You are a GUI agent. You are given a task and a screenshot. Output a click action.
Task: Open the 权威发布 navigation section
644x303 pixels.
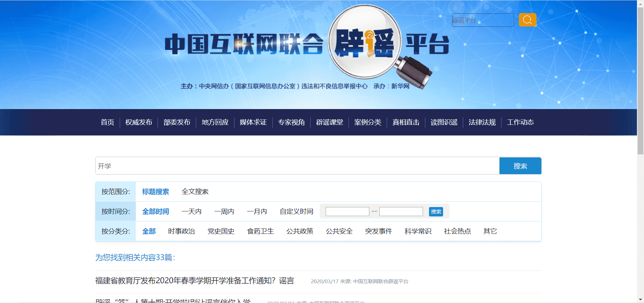(139, 122)
